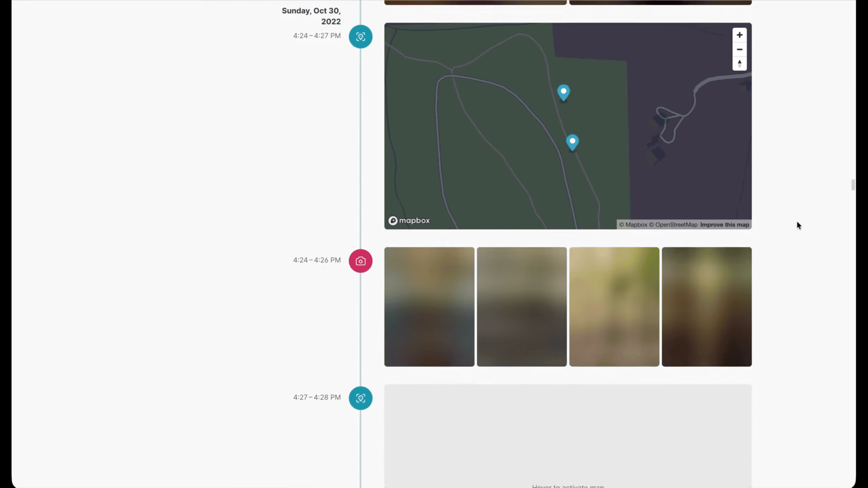Screen dimensions: 868x488
Task: Open the fourth dark photo thumbnail
Action: click(x=707, y=306)
